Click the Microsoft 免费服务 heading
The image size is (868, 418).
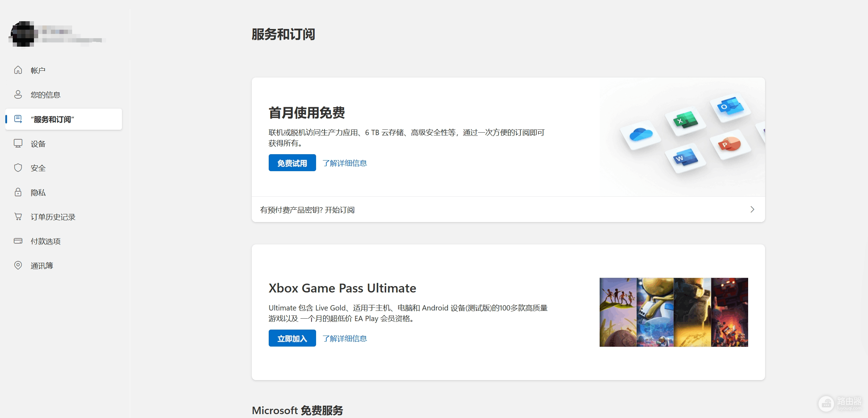(x=297, y=410)
